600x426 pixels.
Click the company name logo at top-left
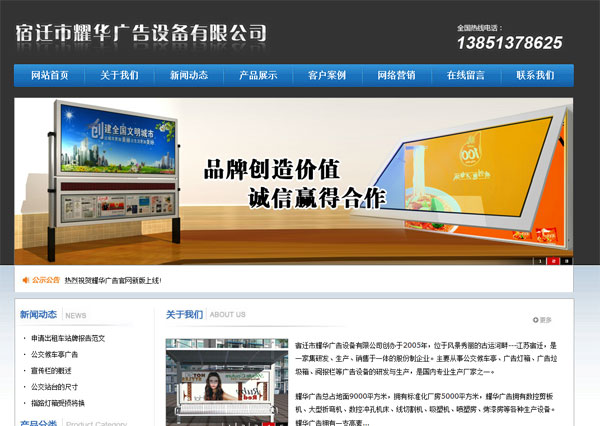[141, 33]
